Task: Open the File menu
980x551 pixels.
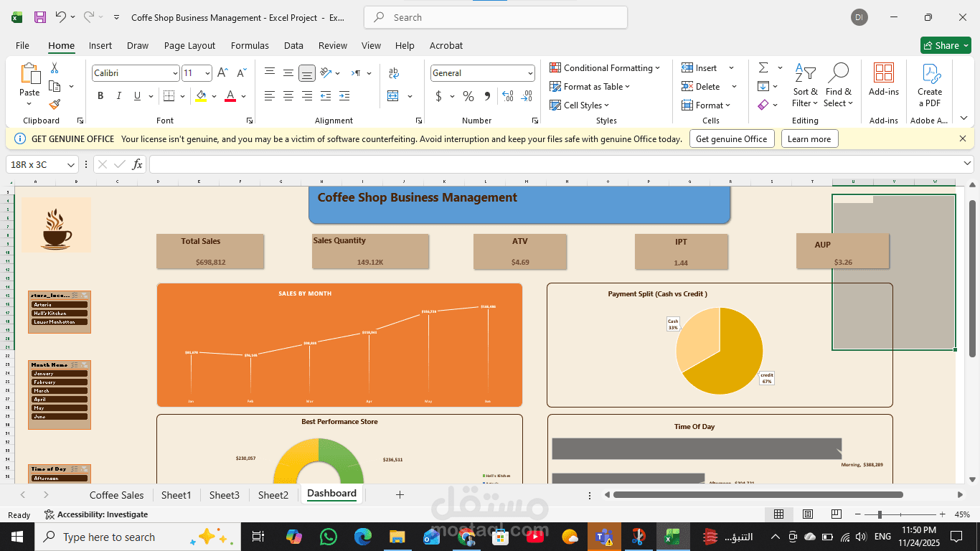Action: coord(22,45)
